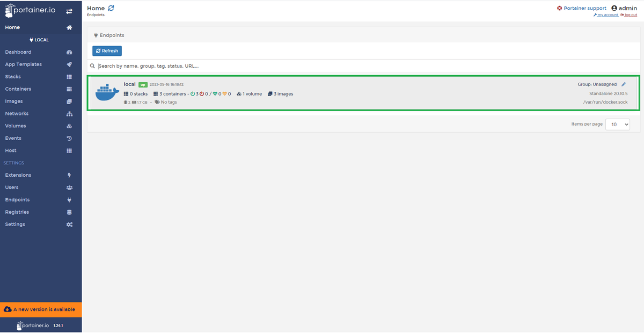Click the Containers list icon in sidebar

click(x=69, y=89)
